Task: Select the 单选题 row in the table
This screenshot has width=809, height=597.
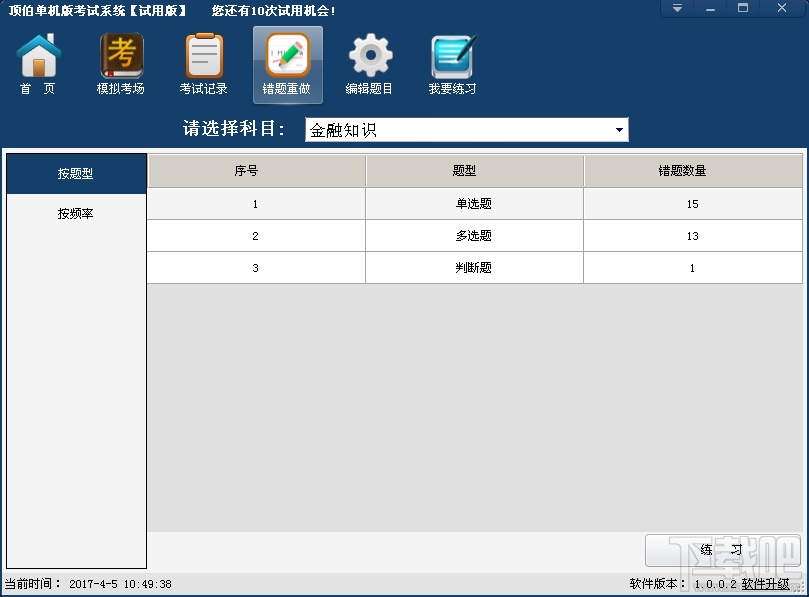Action: point(473,203)
